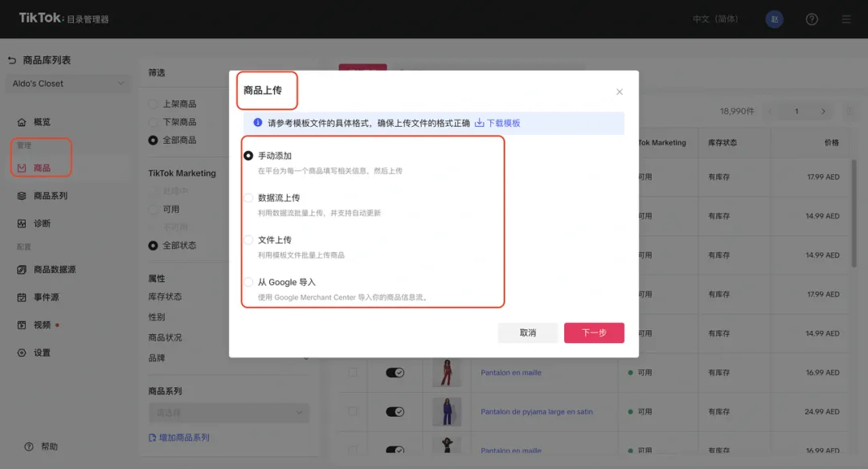Go to the previous page arrow
The image size is (868, 469).
tap(770, 111)
